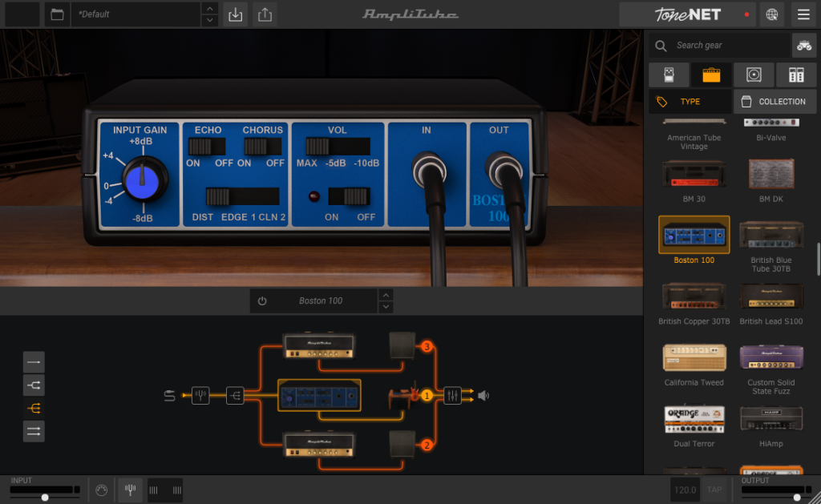Show cabinet speaker gear category

pos(754,75)
